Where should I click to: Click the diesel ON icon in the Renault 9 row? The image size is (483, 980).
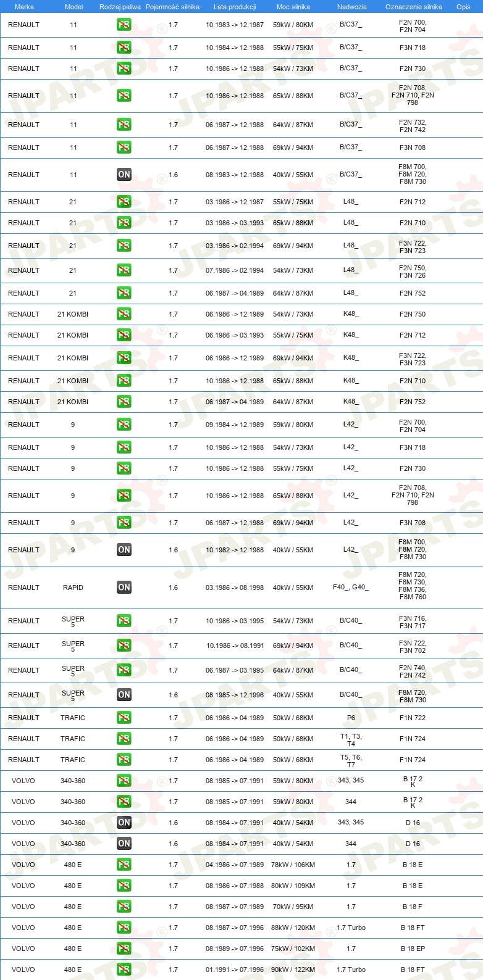click(x=124, y=550)
